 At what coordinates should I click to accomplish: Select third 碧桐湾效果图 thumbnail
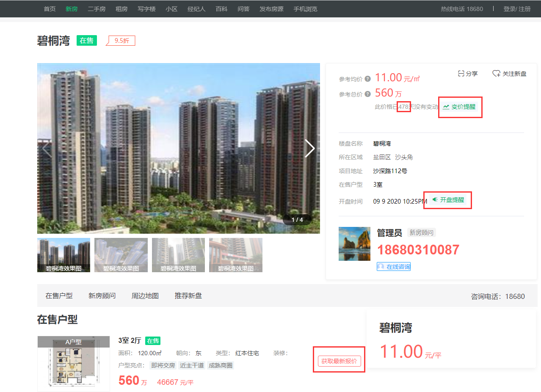point(178,255)
